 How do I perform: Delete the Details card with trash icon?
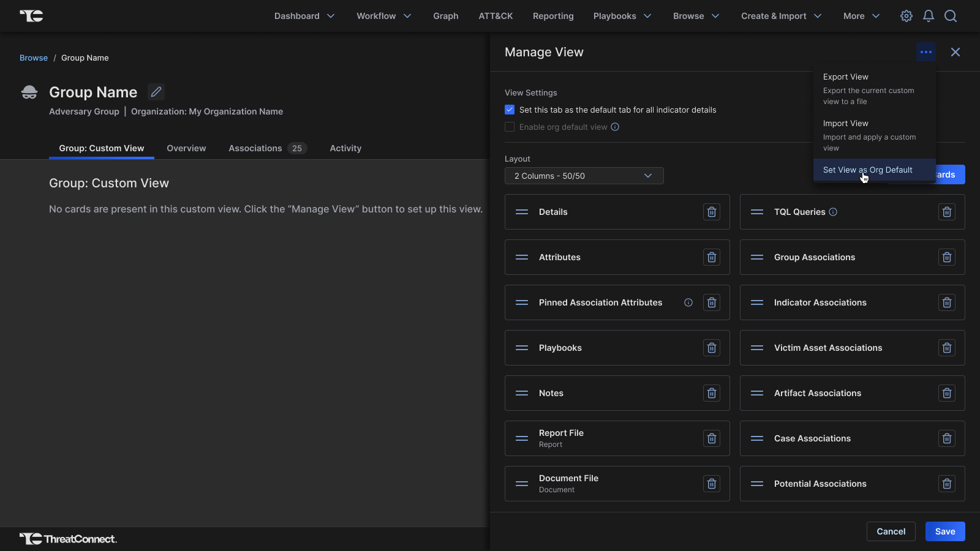click(711, 212)
